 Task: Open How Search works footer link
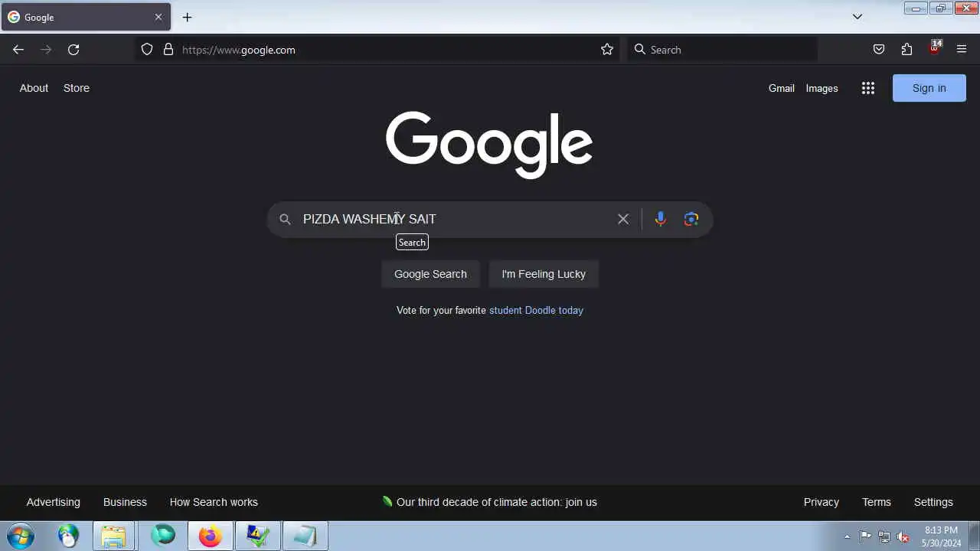[214, 502]
